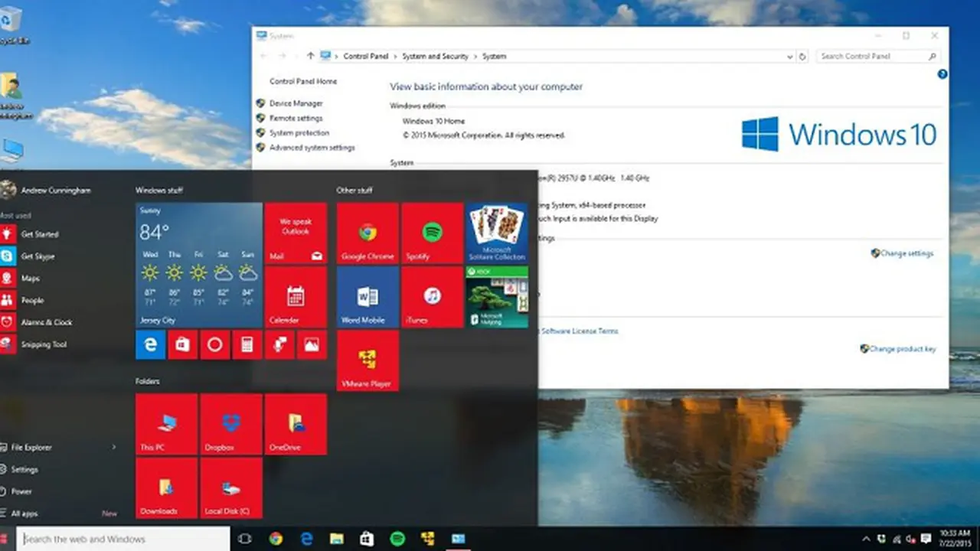Viewport: 980px width, 551px height.
Task: Click the Task View taskbar button
Action: [x=245, y=539]
